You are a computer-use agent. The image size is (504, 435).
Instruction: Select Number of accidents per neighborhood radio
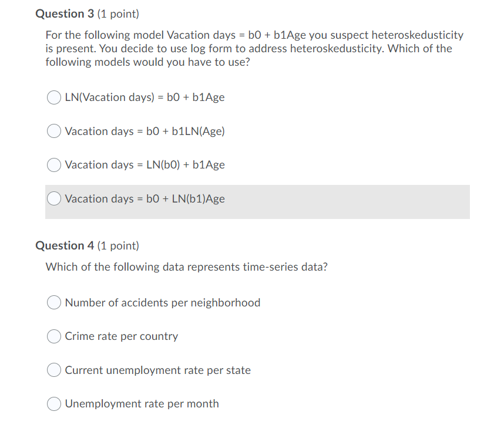54,302
